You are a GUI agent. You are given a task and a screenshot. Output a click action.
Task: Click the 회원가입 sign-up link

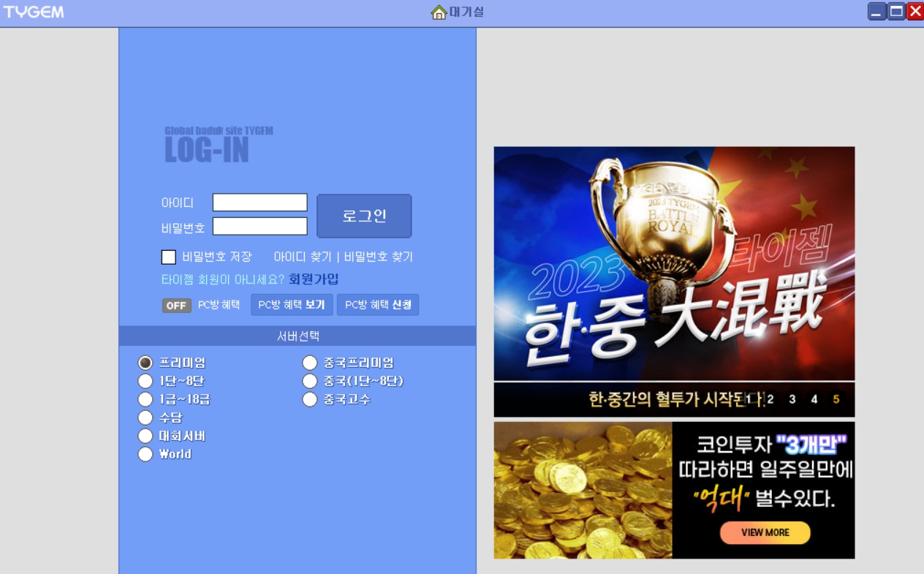[314, 279]
